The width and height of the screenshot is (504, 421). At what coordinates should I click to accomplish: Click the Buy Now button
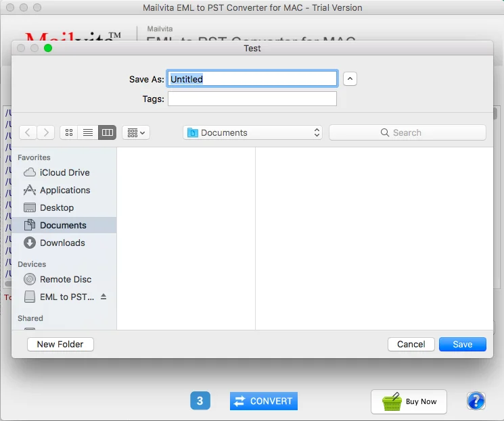pyautogui.click(x=409, y=401)
